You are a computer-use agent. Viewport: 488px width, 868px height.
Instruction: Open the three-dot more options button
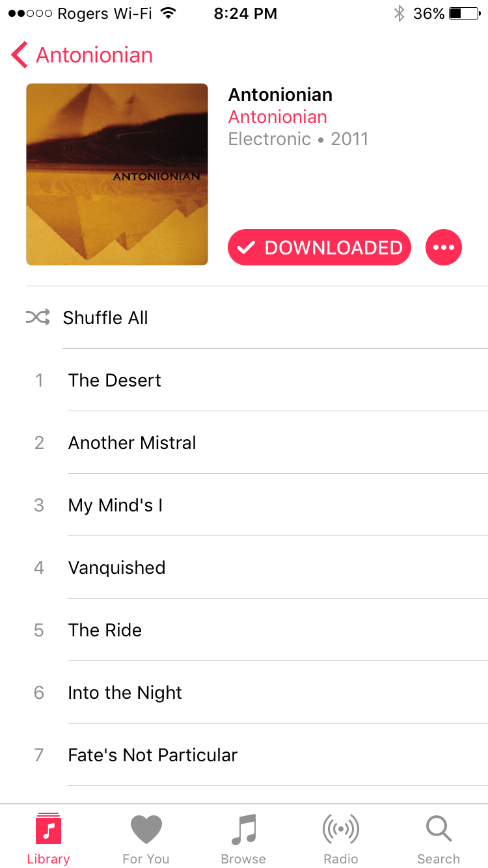tap(444, 247)
